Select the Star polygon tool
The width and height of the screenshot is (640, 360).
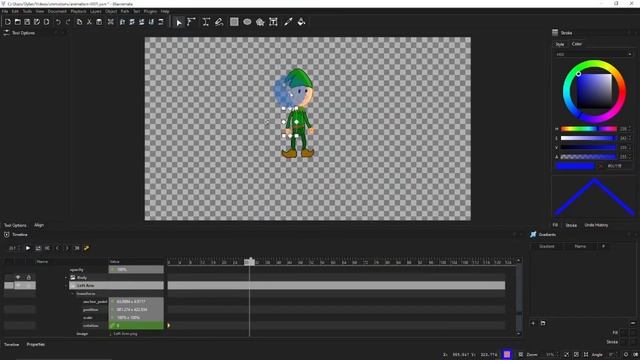click(x=260, y=22)
